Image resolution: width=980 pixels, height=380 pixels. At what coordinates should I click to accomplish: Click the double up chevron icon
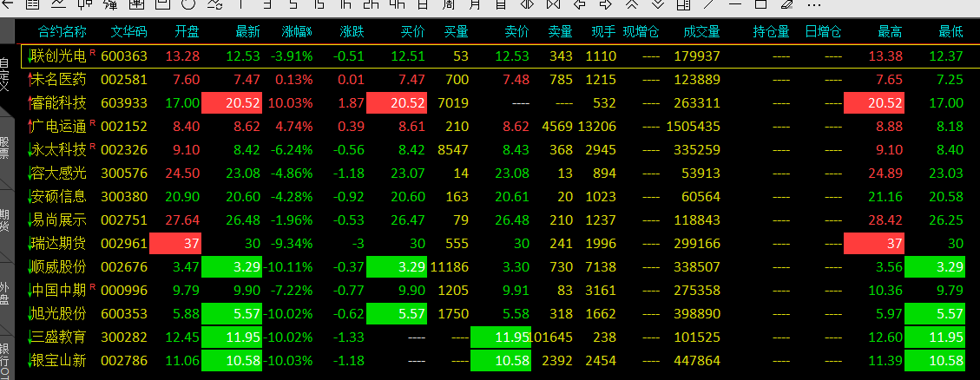(630, 4)
